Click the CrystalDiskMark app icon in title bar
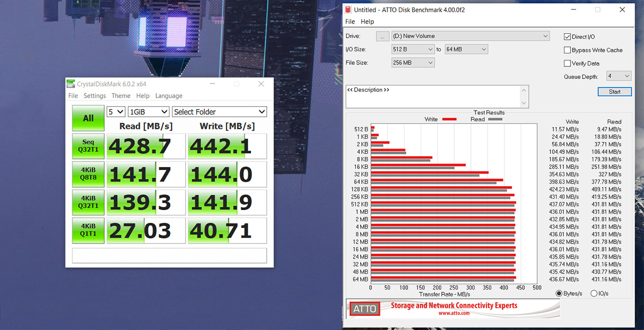This screenshot has height=330, width=644. click(71, 84)
